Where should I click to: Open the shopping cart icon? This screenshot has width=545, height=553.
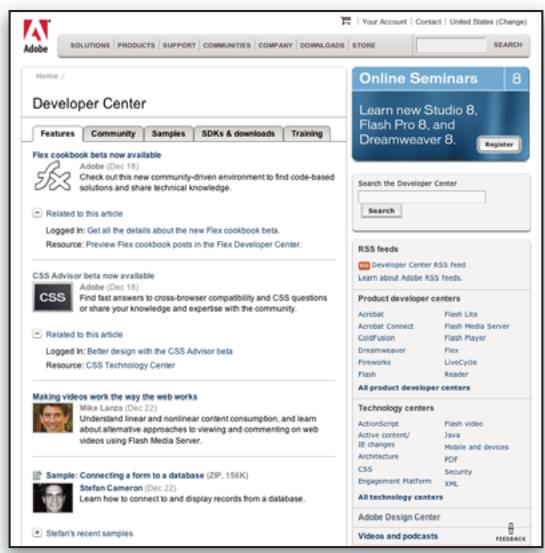[346, 21]
